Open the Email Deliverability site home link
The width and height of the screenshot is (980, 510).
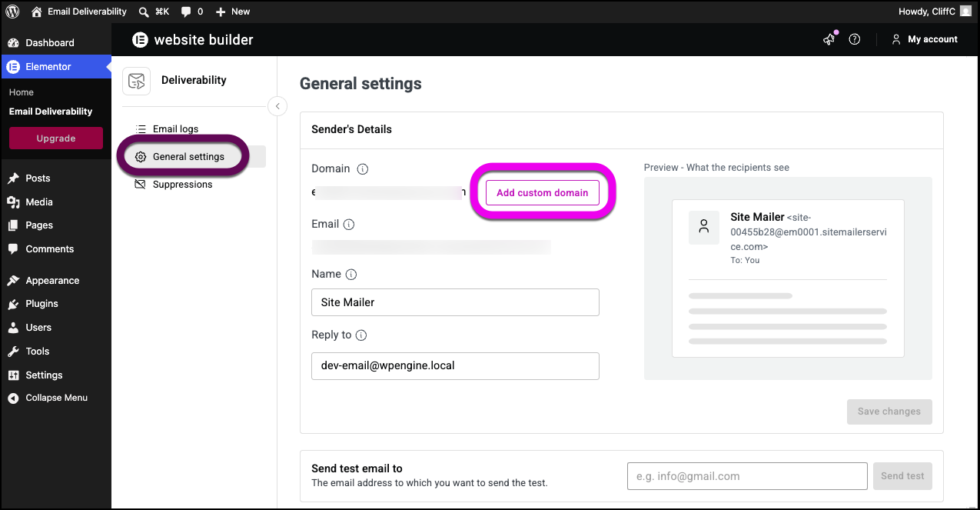pos(79,12)
